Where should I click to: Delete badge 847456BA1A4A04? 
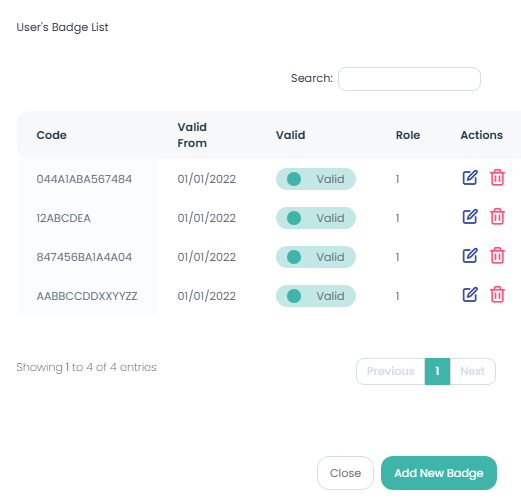tap(497, 256)
